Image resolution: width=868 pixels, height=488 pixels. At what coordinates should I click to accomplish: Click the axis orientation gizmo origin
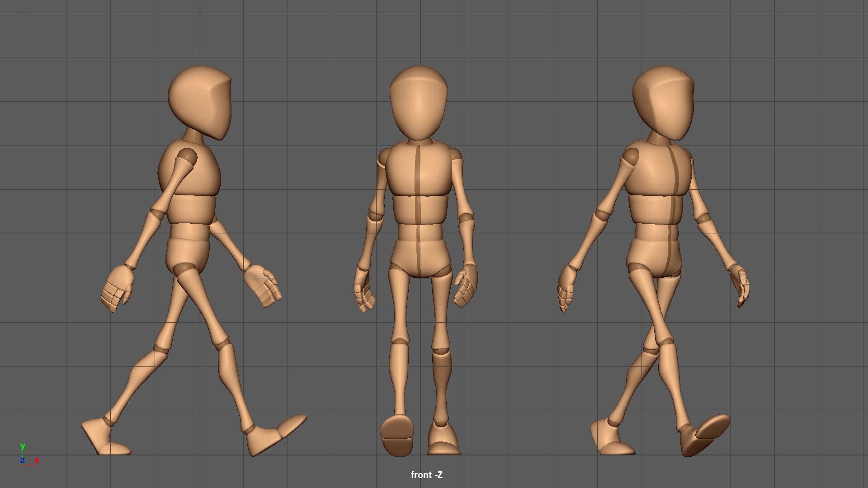coord(23,465)
